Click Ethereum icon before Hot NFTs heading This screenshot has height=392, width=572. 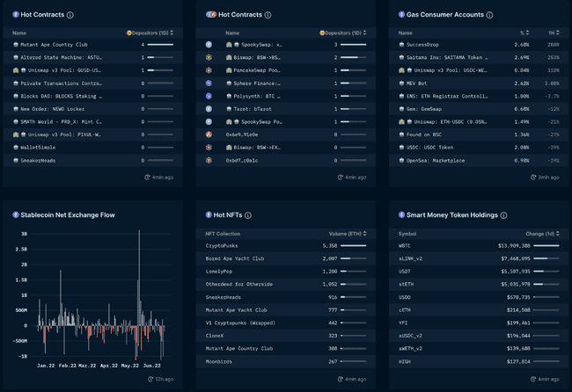click(209, 215)
